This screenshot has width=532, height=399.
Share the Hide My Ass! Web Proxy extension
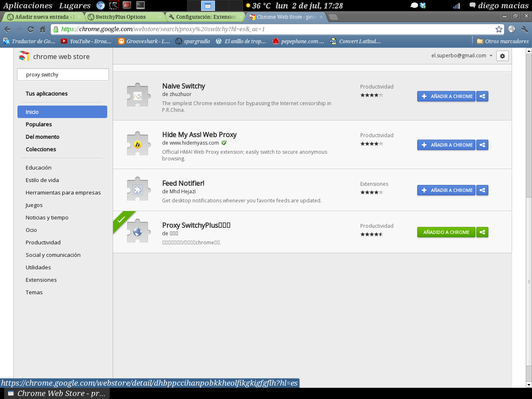[482, 145]
